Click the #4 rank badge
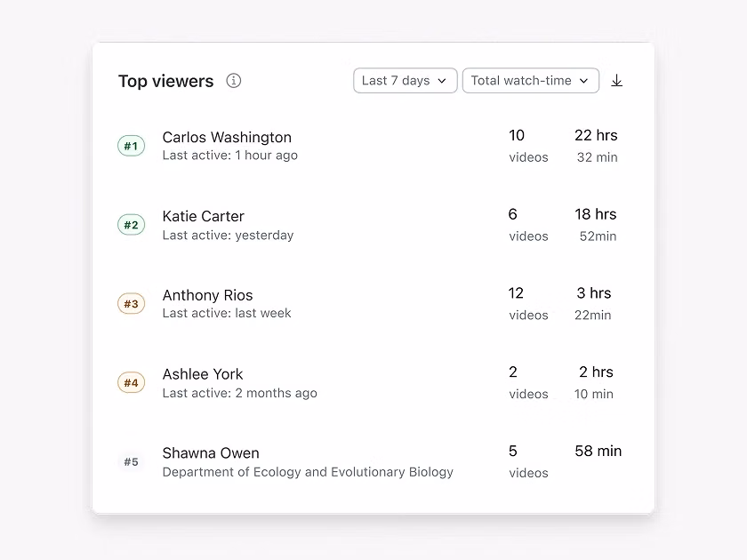The image size is (747, 560). pos(131,383)
